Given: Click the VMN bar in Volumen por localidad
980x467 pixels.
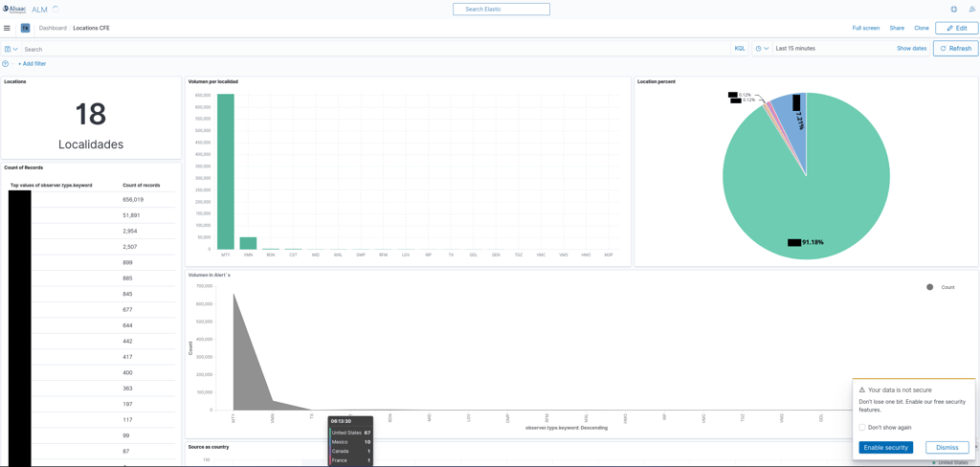Looking at the screenshot, I should click(x=248, y=243).
